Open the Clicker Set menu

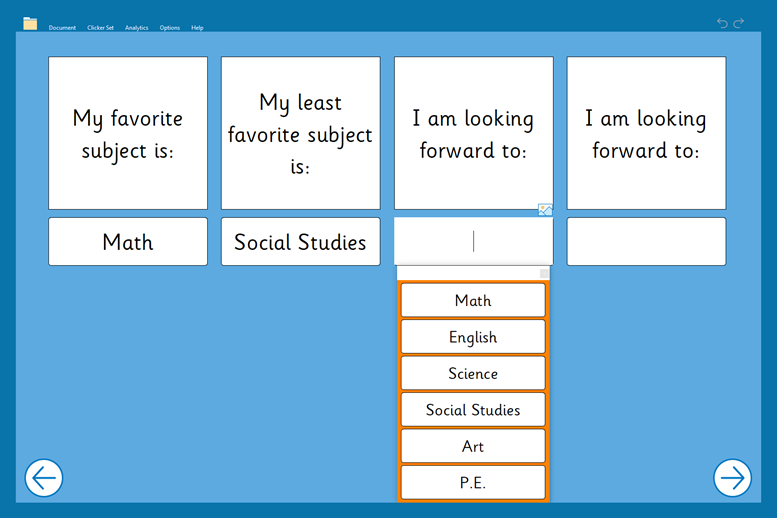[100, 28]
